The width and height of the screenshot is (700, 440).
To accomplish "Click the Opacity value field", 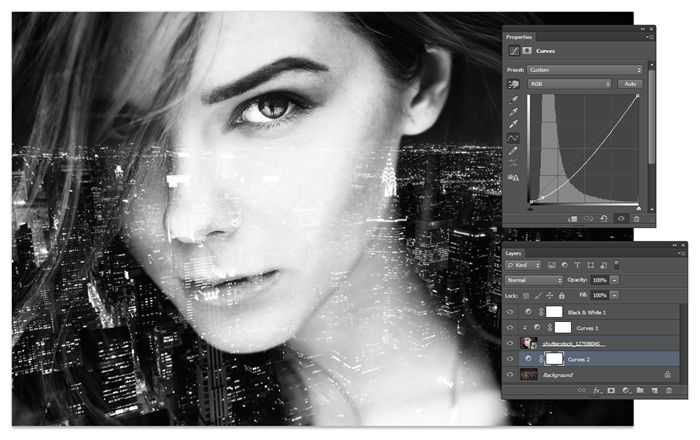I will (x=600, y=280).
